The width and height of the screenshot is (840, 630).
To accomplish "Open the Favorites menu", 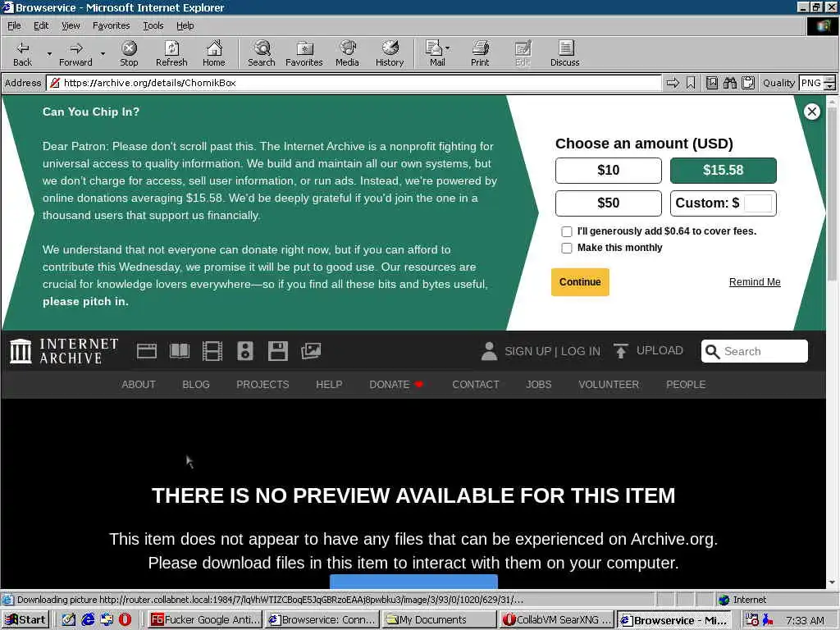I will [111, 25].
